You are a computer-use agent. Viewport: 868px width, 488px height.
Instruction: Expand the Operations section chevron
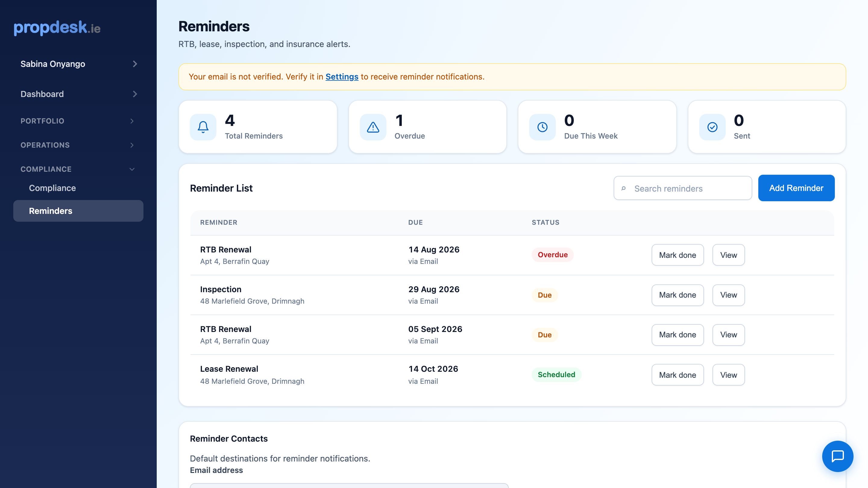coord(132,145)
